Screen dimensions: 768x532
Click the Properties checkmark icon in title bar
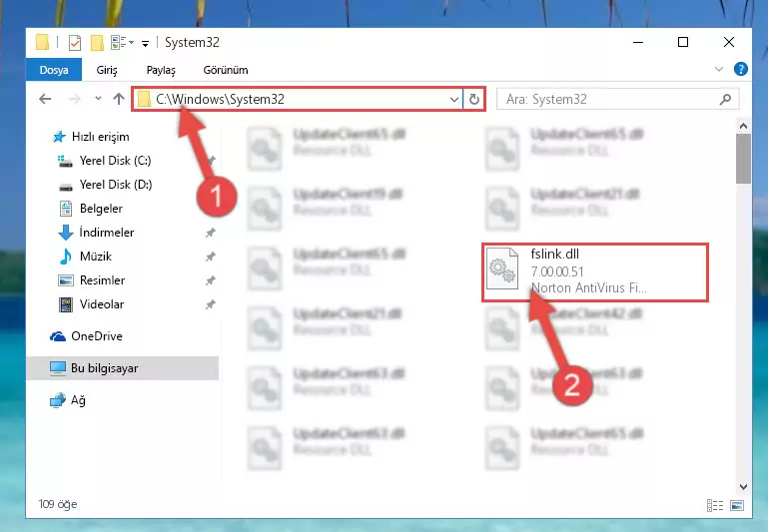coord(75,43)
